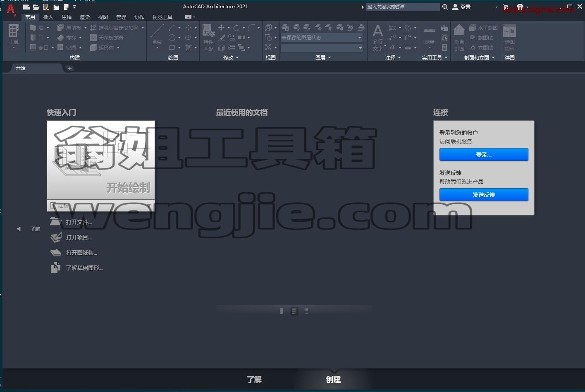Click the 打开文件... link

point(71,222)
